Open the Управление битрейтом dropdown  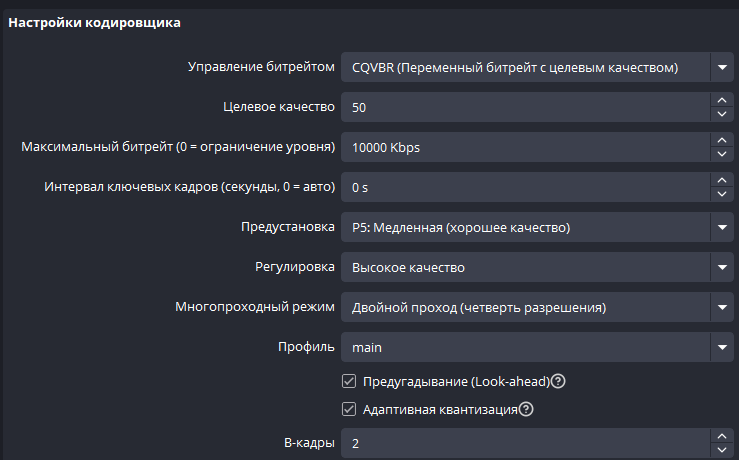723,68
